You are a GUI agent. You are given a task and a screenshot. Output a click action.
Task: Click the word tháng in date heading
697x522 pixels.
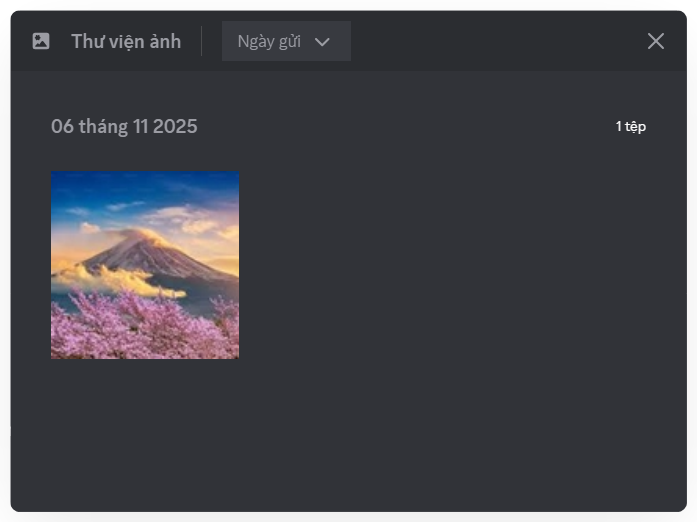pyautogui.click(x=103, y=127)
